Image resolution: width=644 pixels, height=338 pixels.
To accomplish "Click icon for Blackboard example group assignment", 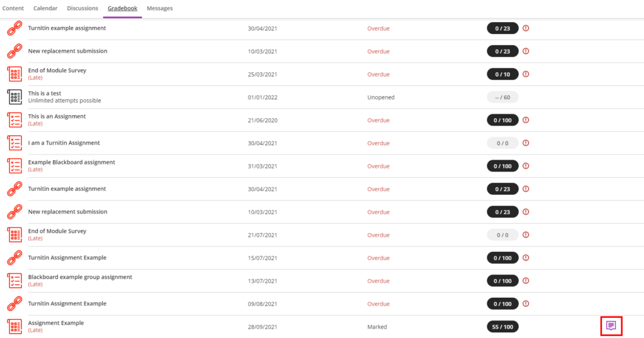I will coord(14,281).
